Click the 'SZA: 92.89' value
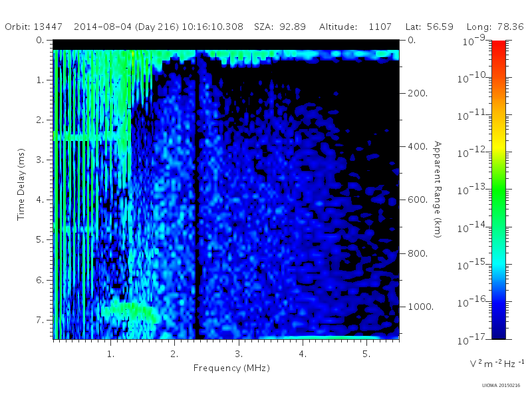Viewport: 532px width, 399px height. point(280,27)
